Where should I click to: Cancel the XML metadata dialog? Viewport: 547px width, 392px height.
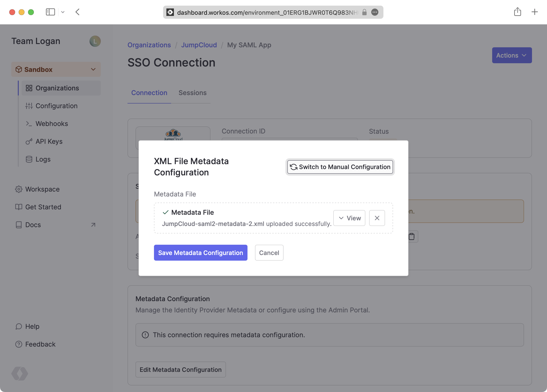click(269, 253)
